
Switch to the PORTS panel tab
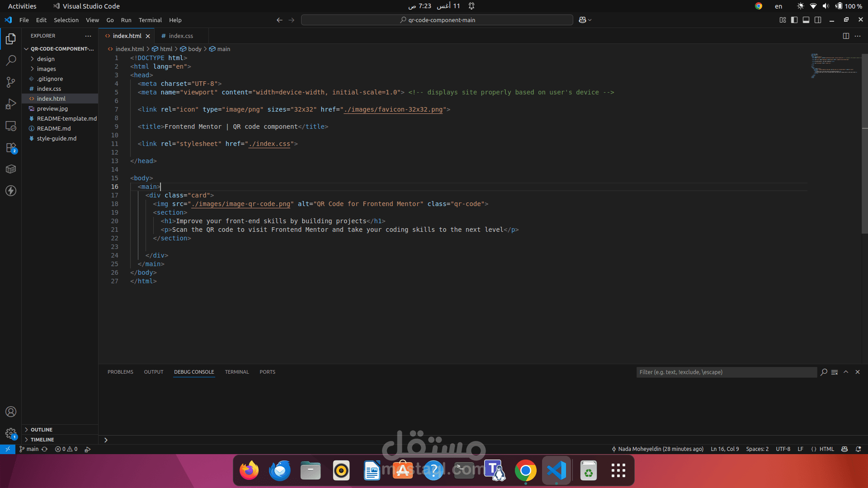coord(267,372)
